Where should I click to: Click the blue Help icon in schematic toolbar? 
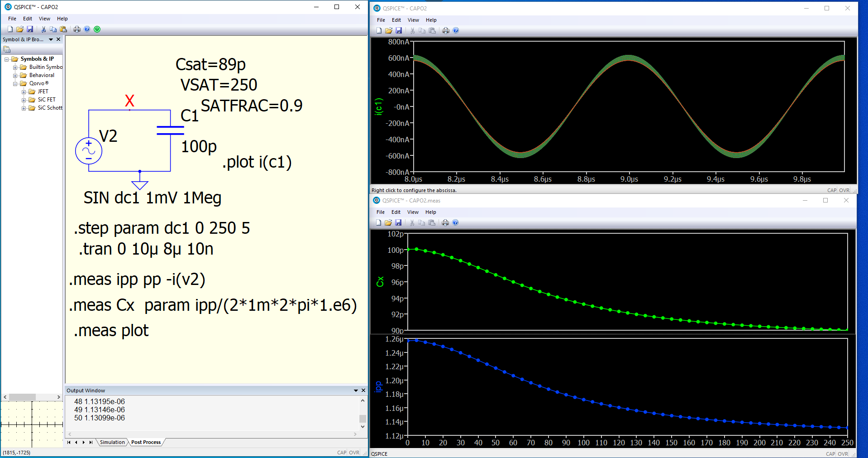87,29
